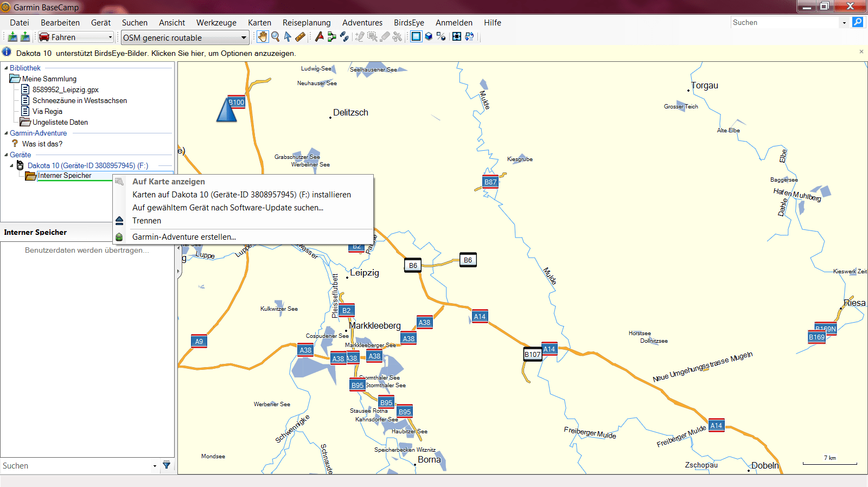The image size is (868, 487).
Task: Select the magnifier zoom tool
Action: pos(276,37)
